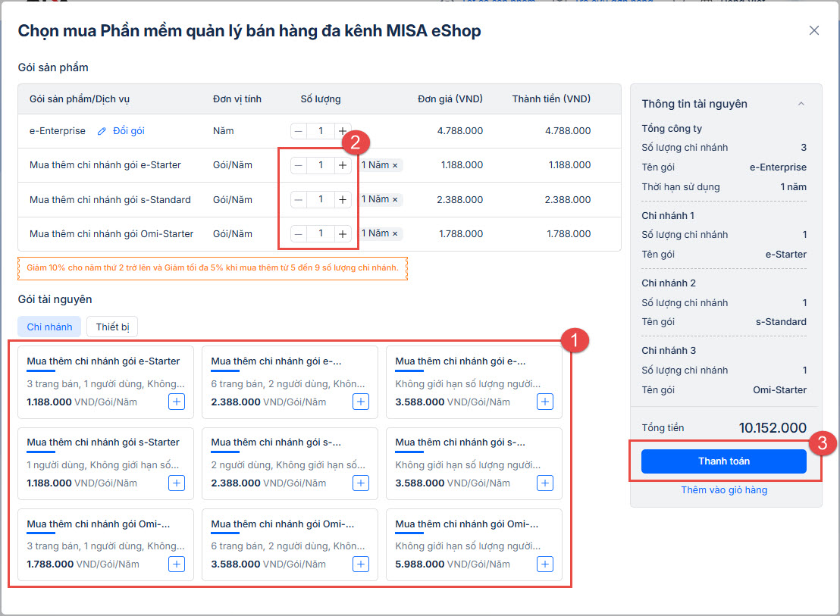Click s-Standard row quantity field

(321, 199)
